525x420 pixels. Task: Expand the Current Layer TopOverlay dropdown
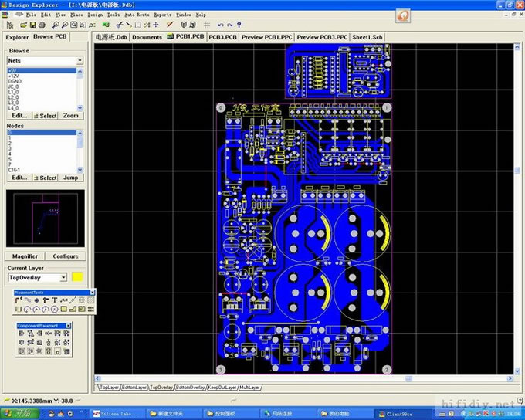(63, 277)
